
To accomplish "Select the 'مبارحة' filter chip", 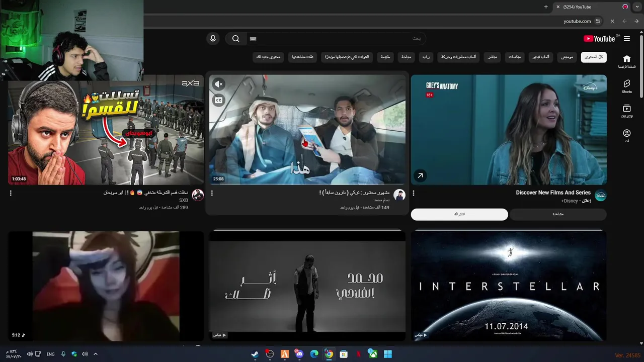I will pyautogui.click(x=406, y=57).
